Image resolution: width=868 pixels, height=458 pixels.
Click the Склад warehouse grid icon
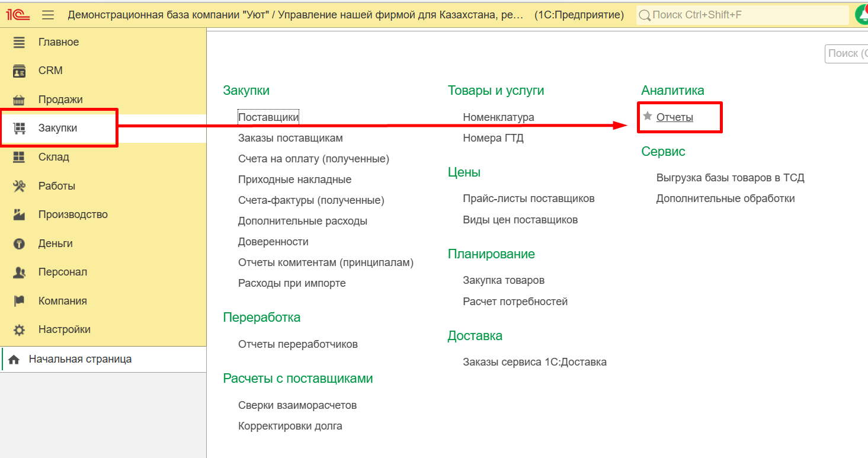[x=20, y=157]
